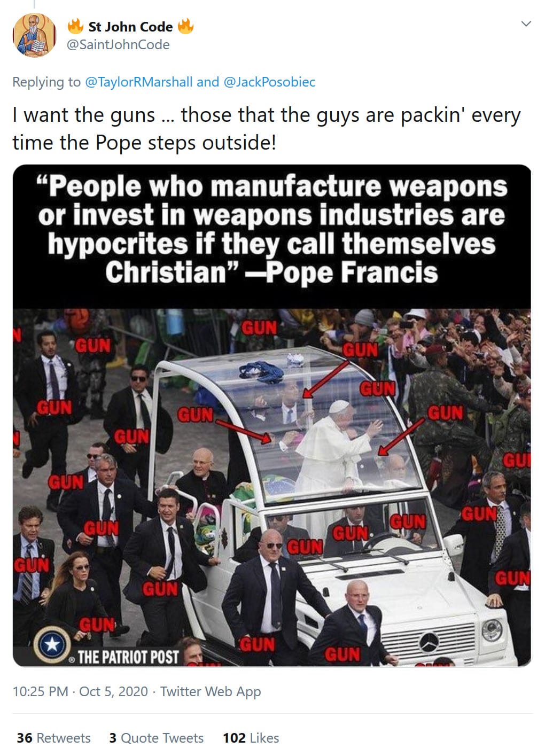View the 36 Retweets list
Screen dimensions: 545x756
pyautogui.click(x=53, y=738)
